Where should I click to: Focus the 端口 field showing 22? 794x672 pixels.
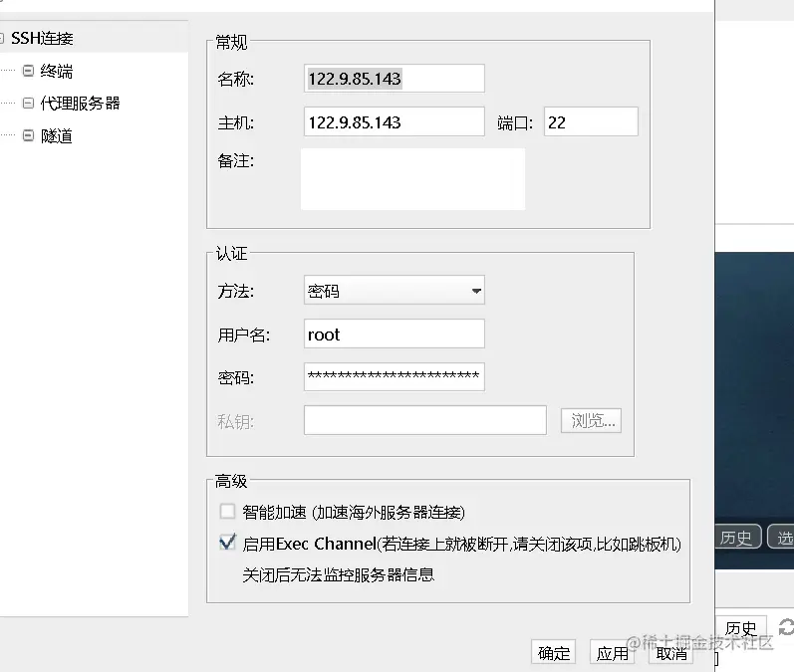591,121
